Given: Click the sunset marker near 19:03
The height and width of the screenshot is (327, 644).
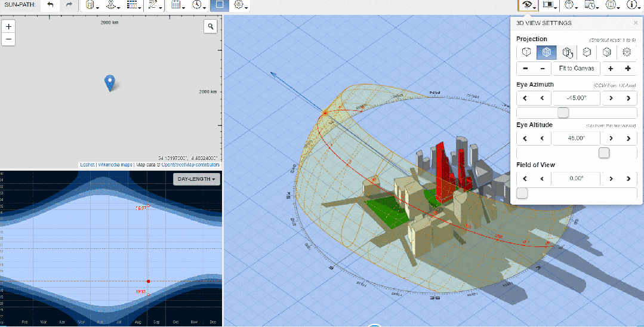Looking at the screenshot, I should click(x=148, y=295).
